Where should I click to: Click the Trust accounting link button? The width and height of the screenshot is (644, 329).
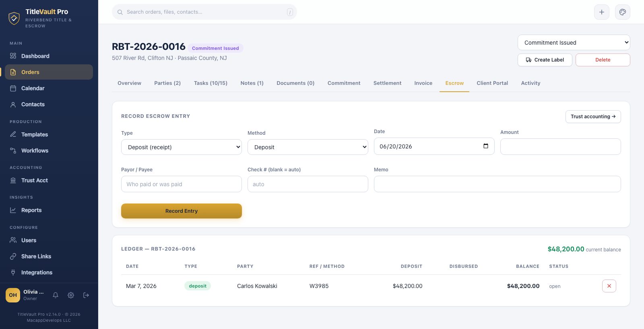(593, 117)
